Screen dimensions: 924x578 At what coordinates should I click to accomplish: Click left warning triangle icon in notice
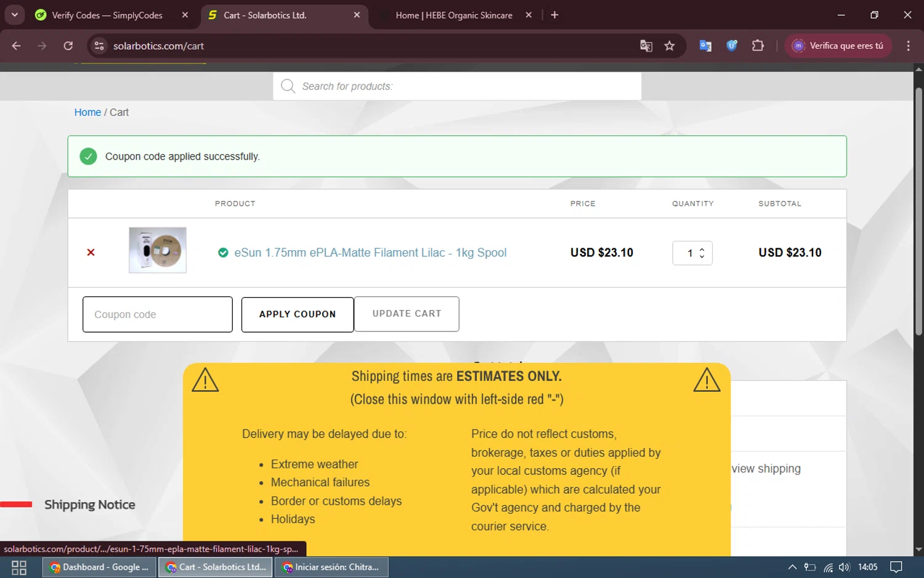click(x=205, y=380)
